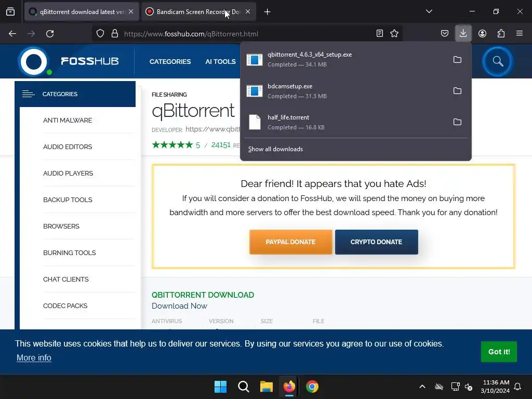Screen dimensions: 532x399
Task: Open extensions puzzle icon
Action: pos(501,33)
